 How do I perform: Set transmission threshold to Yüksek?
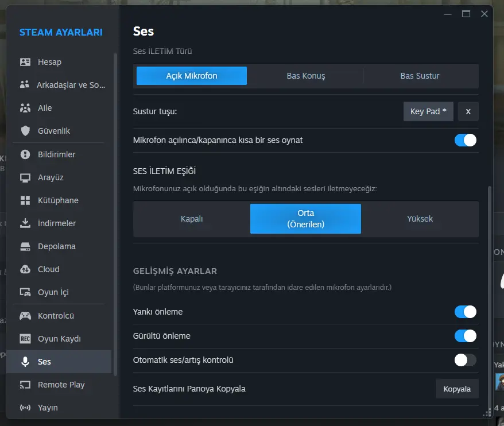420,219
